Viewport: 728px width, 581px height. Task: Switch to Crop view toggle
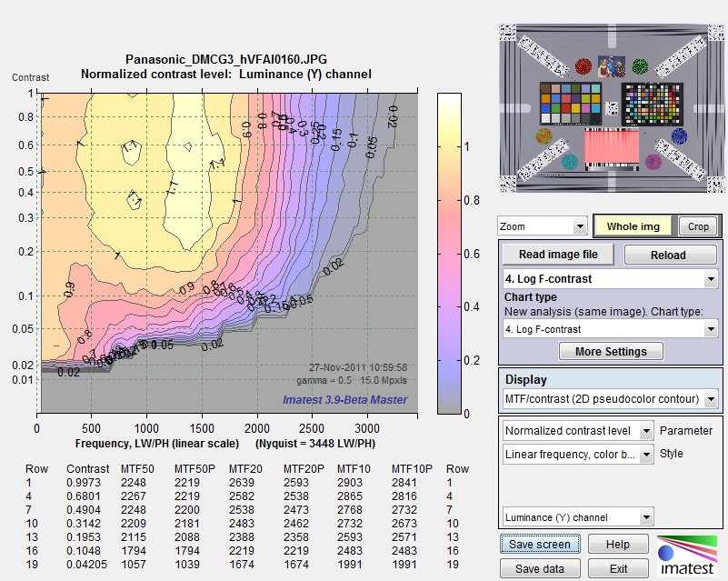click(698, 226)
